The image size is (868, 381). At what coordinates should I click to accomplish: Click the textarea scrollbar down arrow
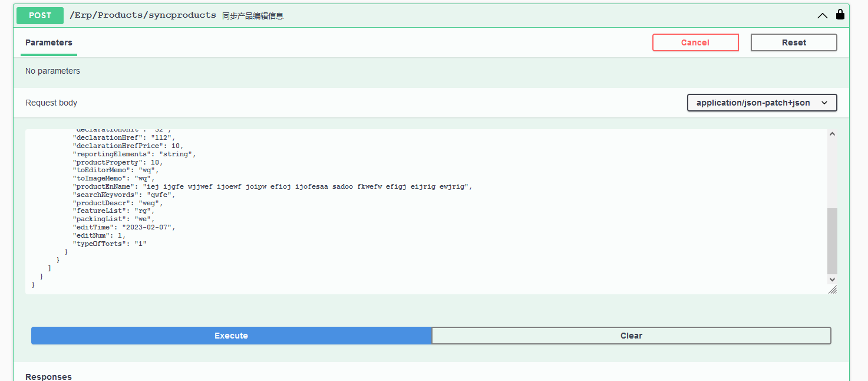click(832, 280)
